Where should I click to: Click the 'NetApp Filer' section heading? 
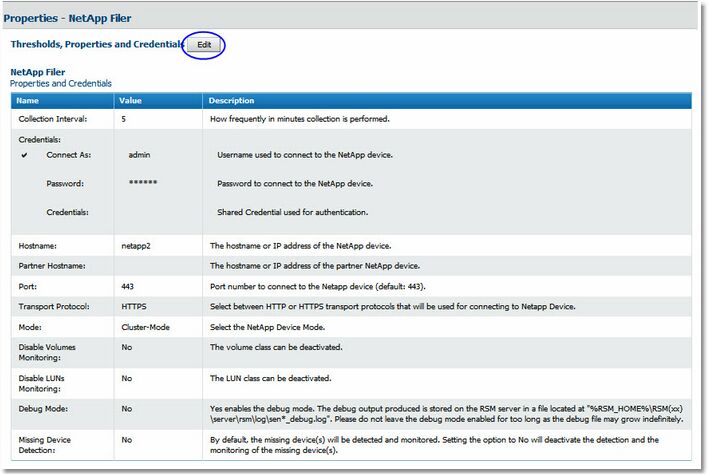pyautogui.click(x=37, y=72)
